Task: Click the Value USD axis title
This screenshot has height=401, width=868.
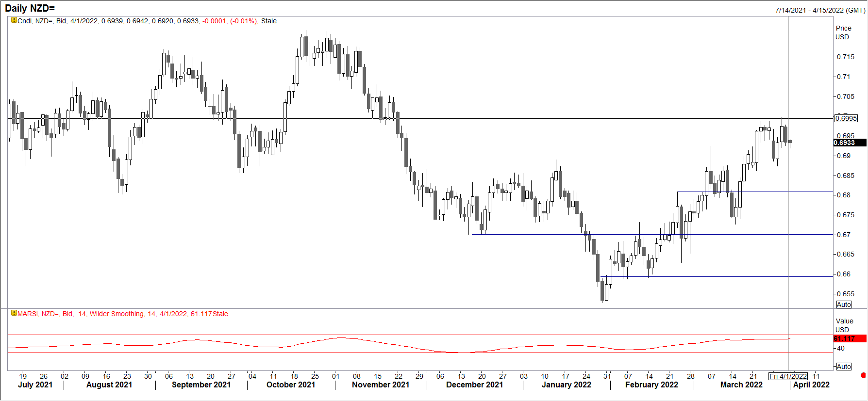Action: pyautogui.click(x=844, y=325)
